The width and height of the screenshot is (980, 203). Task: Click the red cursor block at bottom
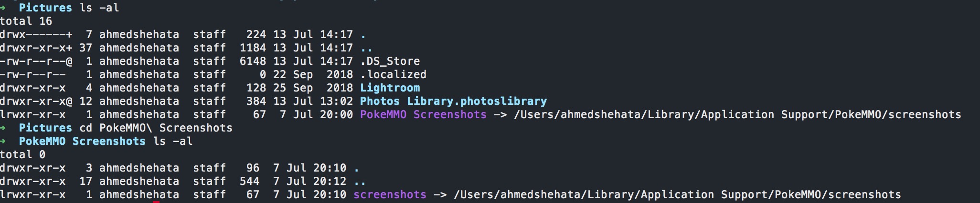[156, 202]
